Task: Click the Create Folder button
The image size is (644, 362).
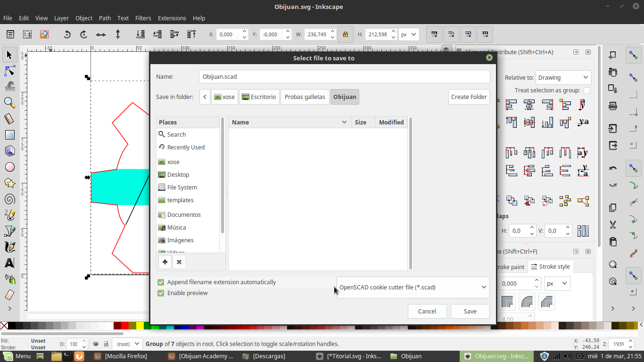Action: coord(469,97)
